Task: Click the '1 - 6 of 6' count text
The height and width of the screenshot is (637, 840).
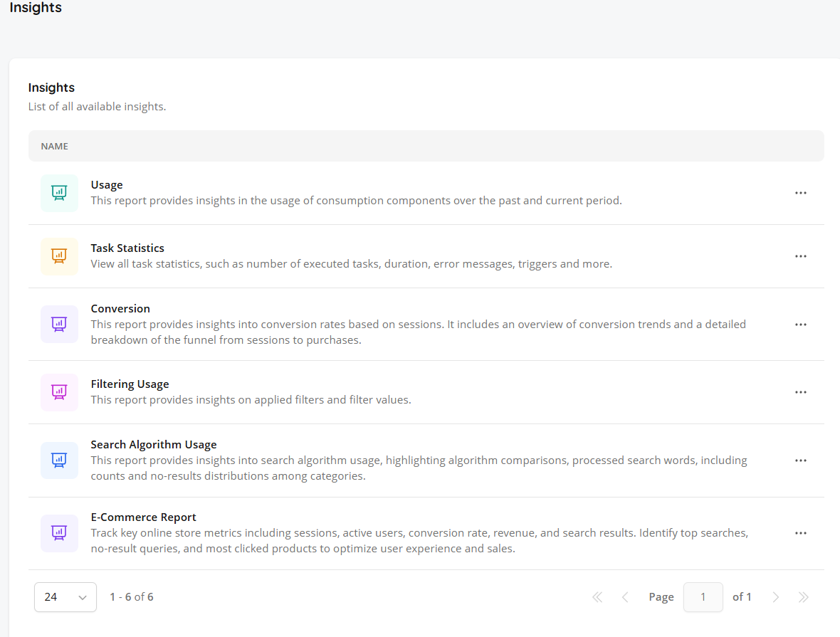Action: (x=132, y=597)
